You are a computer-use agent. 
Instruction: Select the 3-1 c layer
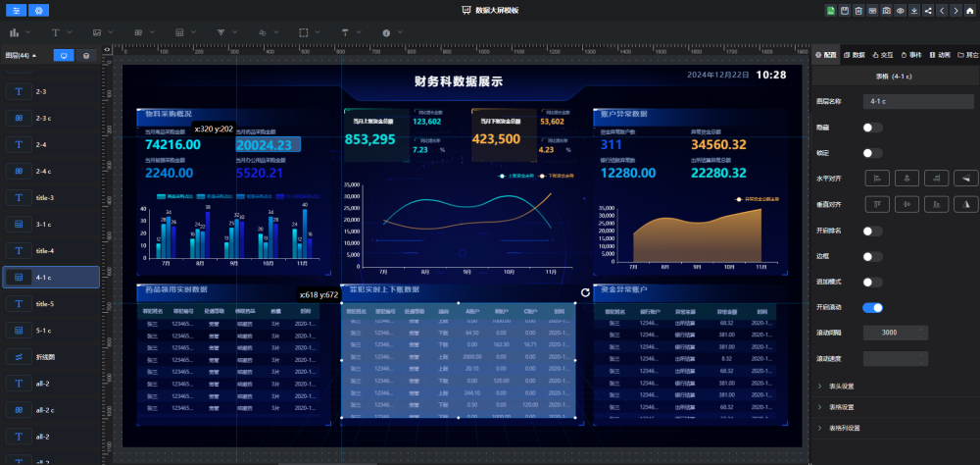point(51,224)
